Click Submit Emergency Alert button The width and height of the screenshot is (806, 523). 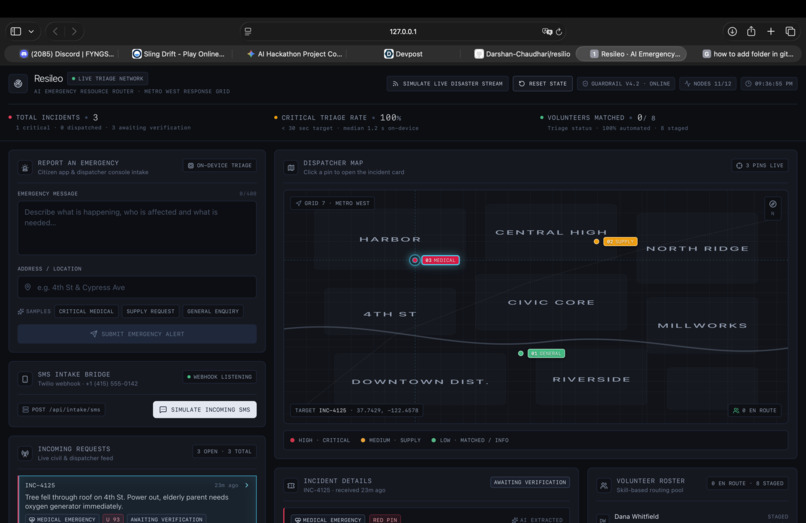(x=137, y=334)
